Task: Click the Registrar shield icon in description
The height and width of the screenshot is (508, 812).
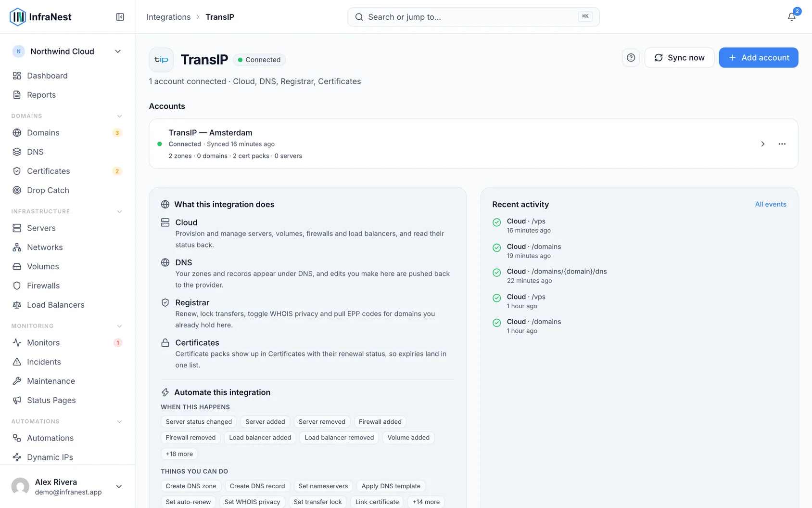Action: pos(165,303)
